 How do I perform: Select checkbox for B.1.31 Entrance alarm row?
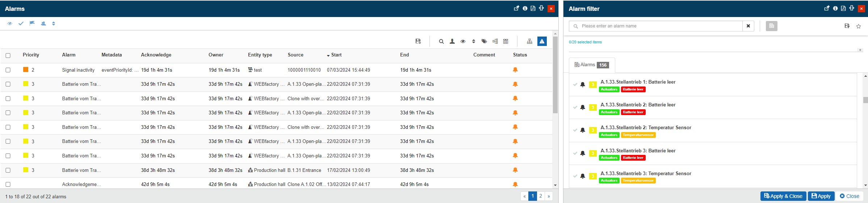tap(8, 170)
